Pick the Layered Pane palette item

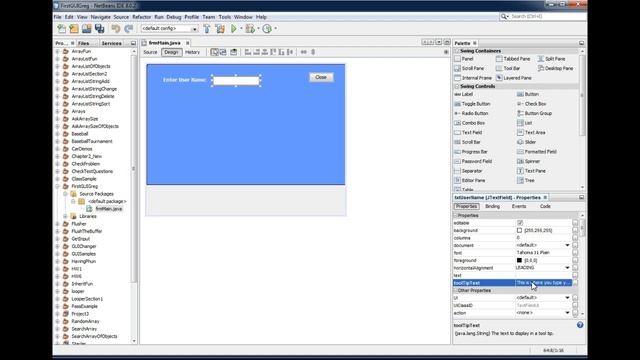coord(513,78)
